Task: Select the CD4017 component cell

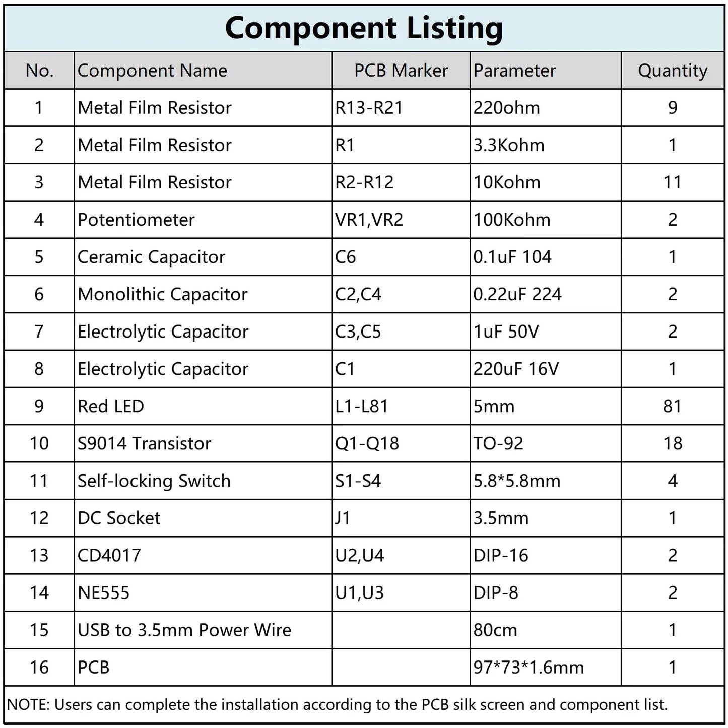Action: [109, 555]
